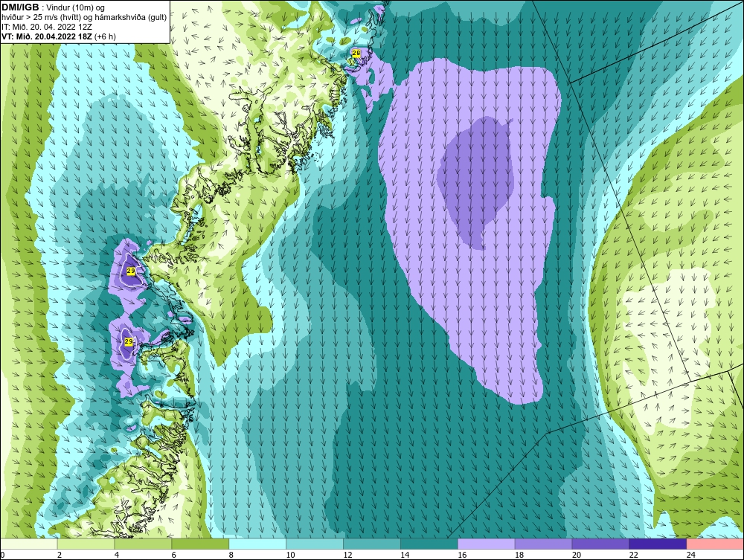Select the green 4–6 m/s legend swatch

point(143,544)
